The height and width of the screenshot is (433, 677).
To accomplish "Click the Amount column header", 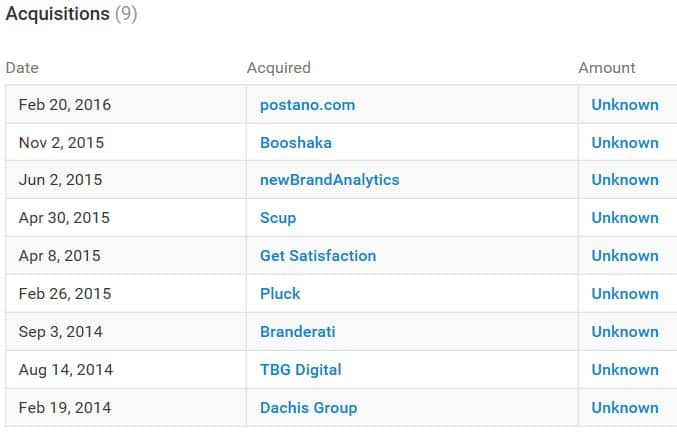I will click(x=606, y=68).
